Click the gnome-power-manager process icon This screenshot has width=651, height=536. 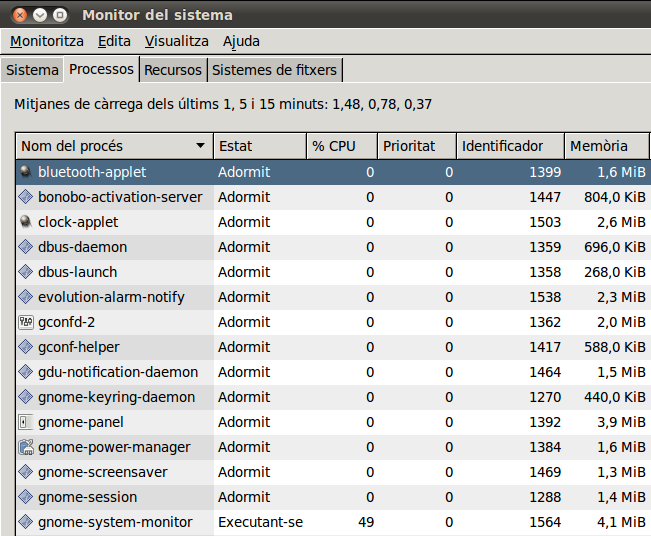[26, 447]
